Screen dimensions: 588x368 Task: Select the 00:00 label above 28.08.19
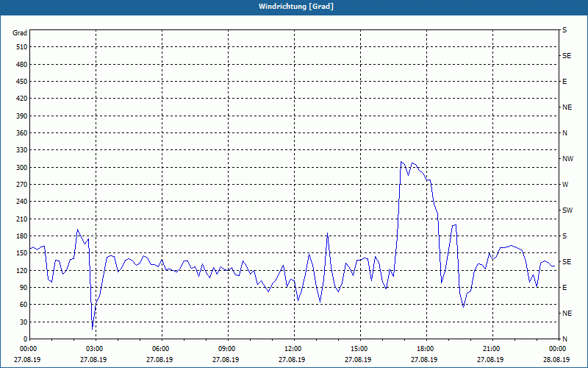(557, 348)
